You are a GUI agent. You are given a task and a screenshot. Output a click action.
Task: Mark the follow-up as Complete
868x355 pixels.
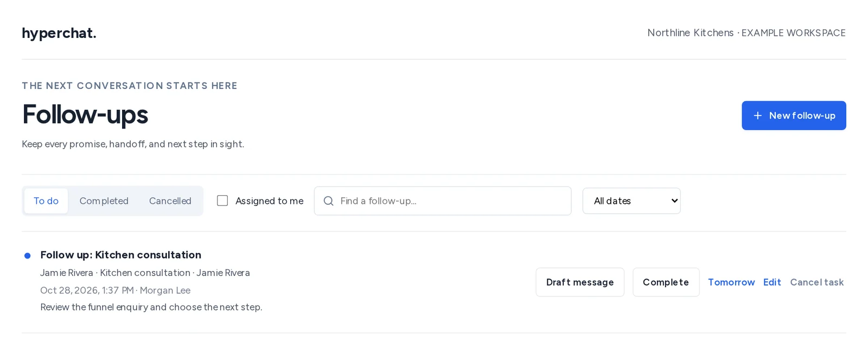click(666, 282)
